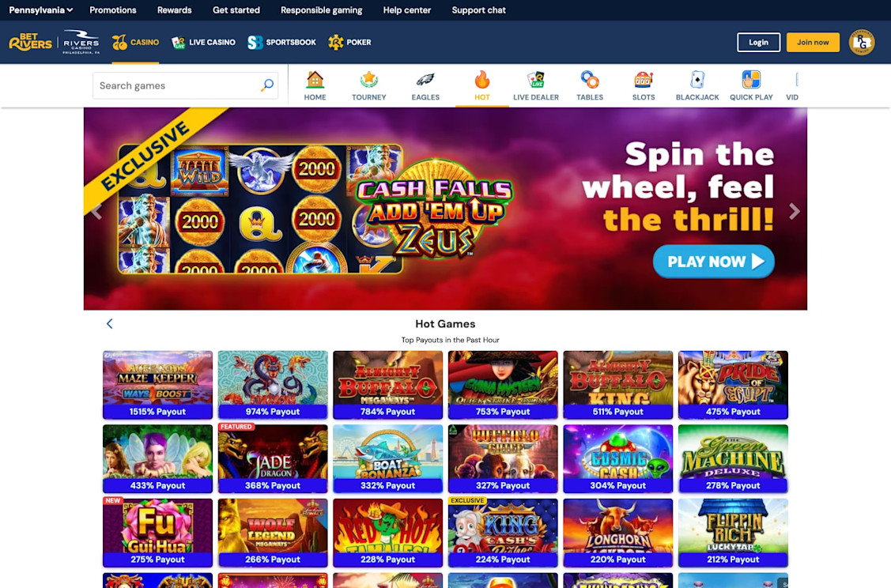The image size is (891, 588).
Task: Choose the Tables chips icon
Action: pyautogui.click(x=590, y=80)
